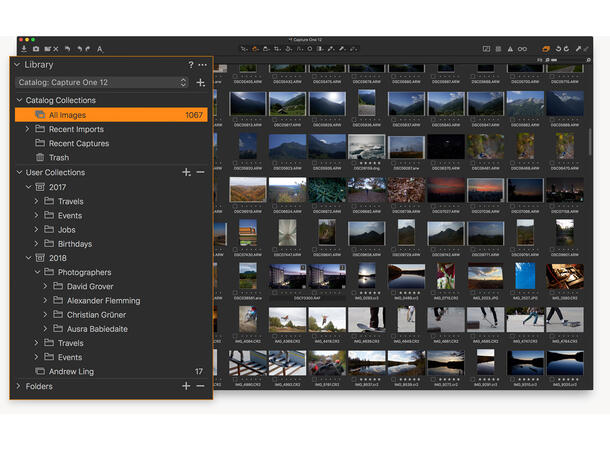The height and width of the screenshot is (450, 610).
Task: Select the Trash collection
Action: (58, 157)
